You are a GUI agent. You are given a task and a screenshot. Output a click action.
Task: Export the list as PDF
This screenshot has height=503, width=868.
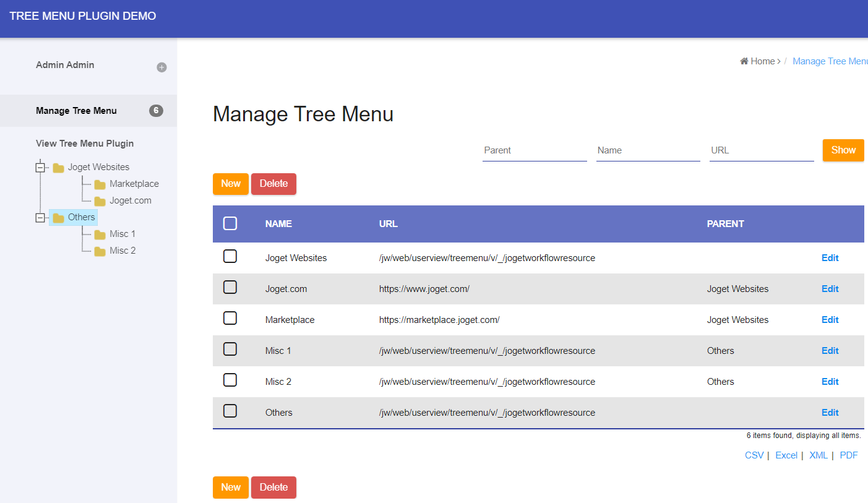(849, 455)
